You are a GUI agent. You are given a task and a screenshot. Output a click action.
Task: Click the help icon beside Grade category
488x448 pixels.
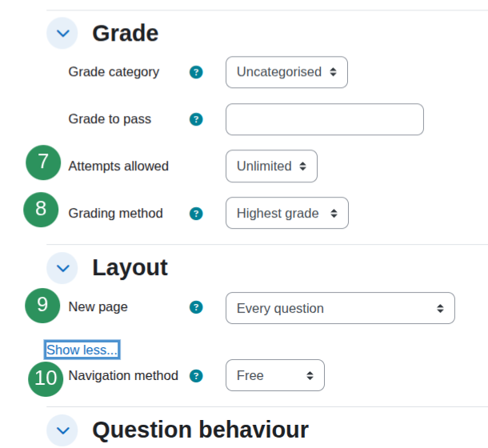tap(196, 72)
